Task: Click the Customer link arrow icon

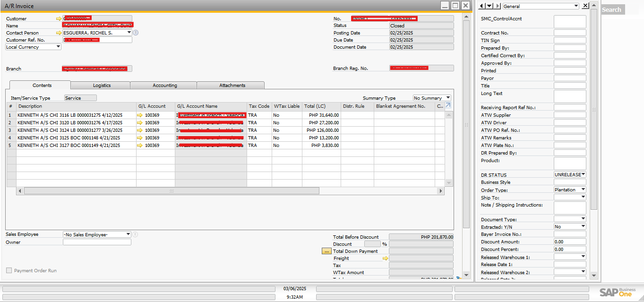Action: coord(59,19)
